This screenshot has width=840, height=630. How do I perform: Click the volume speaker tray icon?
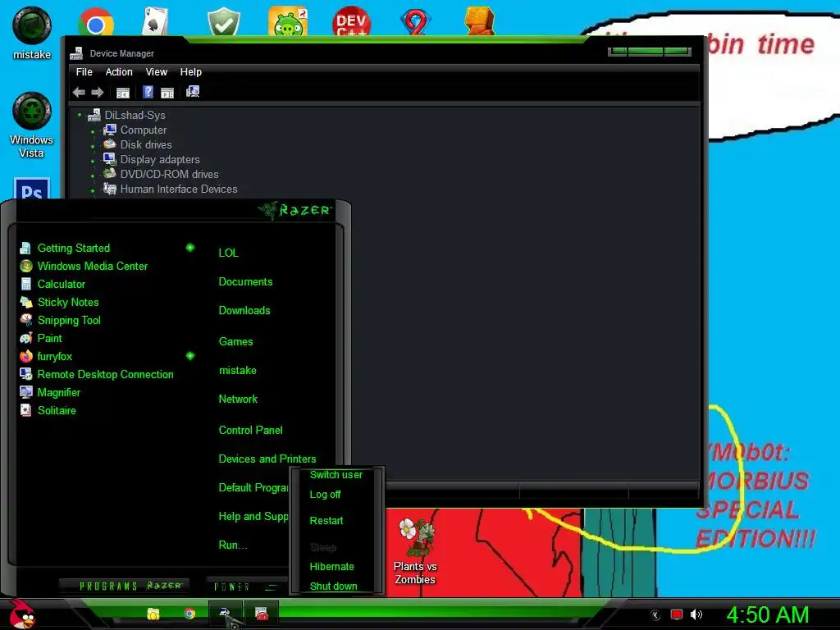[696, 614]
